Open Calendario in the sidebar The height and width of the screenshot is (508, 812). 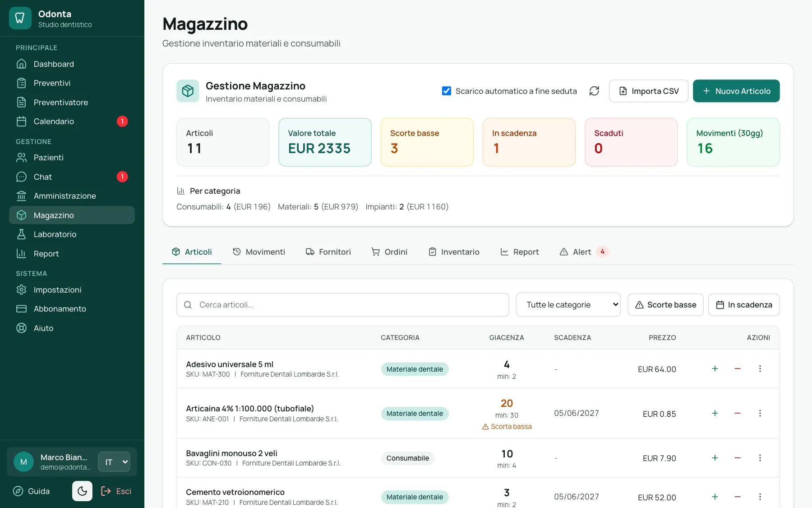[x=72, y=121]
